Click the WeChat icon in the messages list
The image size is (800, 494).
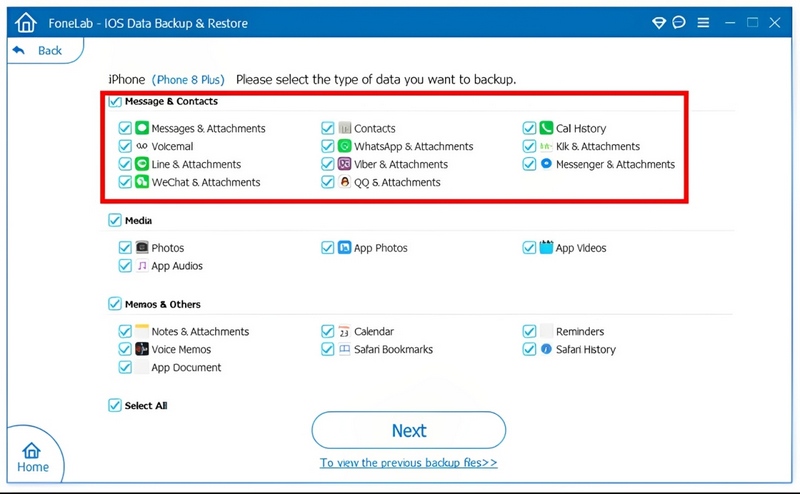click(142, 182)
